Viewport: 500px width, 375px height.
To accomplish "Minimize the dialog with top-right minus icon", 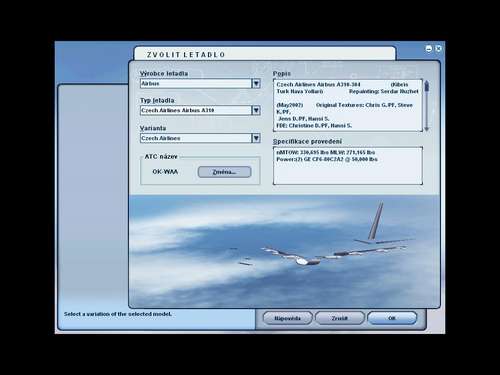I will click(429, 49).
